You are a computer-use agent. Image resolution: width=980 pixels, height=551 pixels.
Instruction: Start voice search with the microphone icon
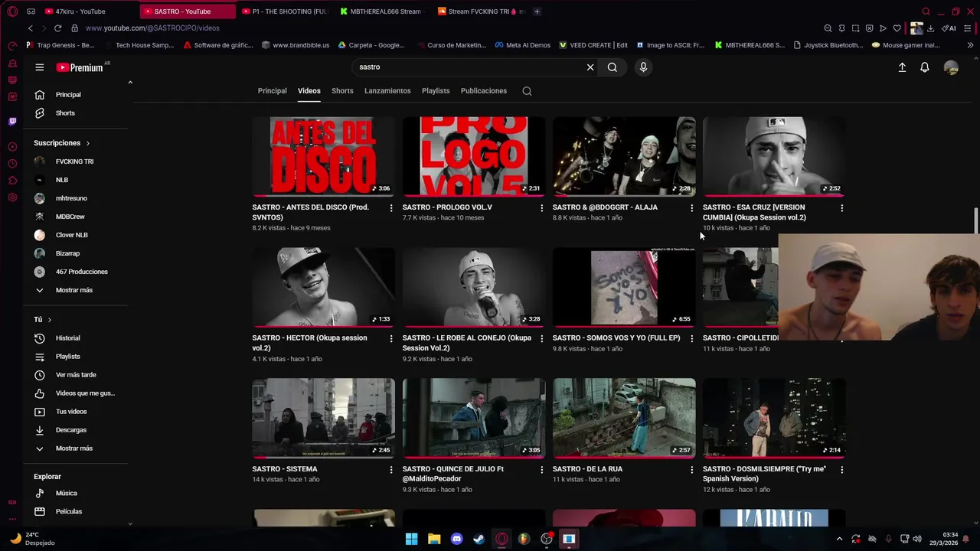(x=643, y=67)
